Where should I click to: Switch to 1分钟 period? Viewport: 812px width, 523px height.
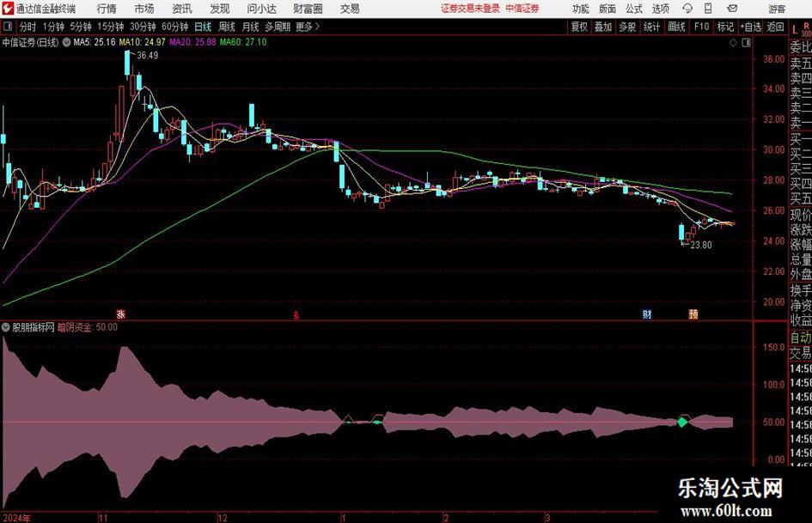coord(53,27)
